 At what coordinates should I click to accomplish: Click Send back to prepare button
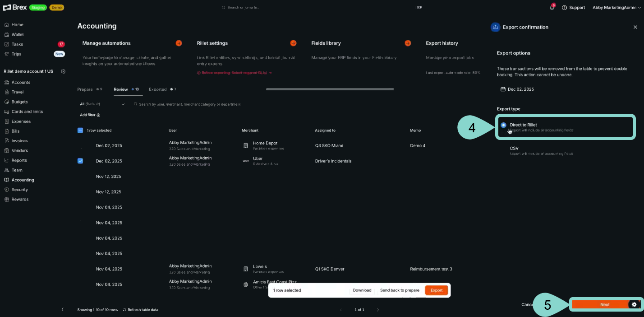pyautogui.click(x=400, y=290)
